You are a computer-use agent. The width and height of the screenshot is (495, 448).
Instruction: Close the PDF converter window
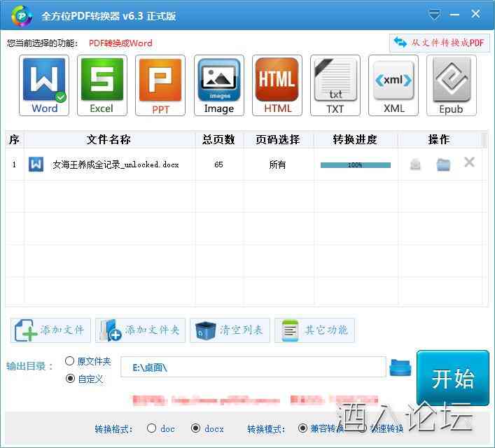tap(475, 14)
